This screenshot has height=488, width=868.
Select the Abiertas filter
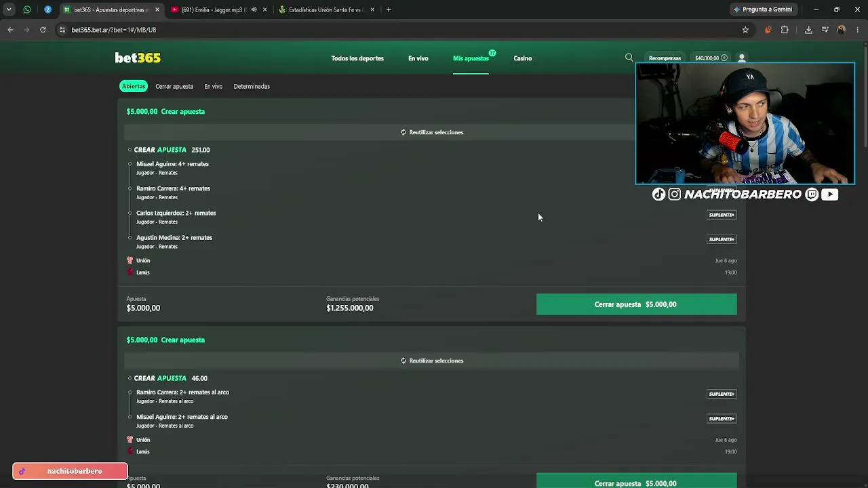coord(134,86)
